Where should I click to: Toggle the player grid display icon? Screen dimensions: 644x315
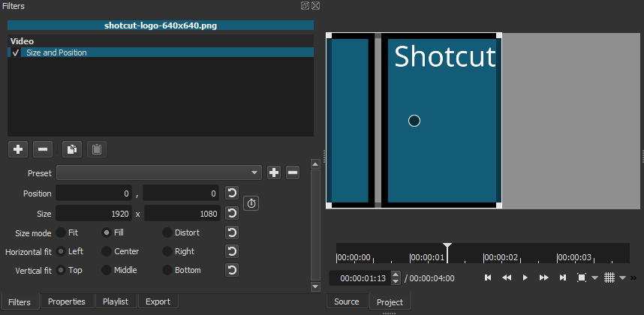pyautogui.click(x=609, y=277)
